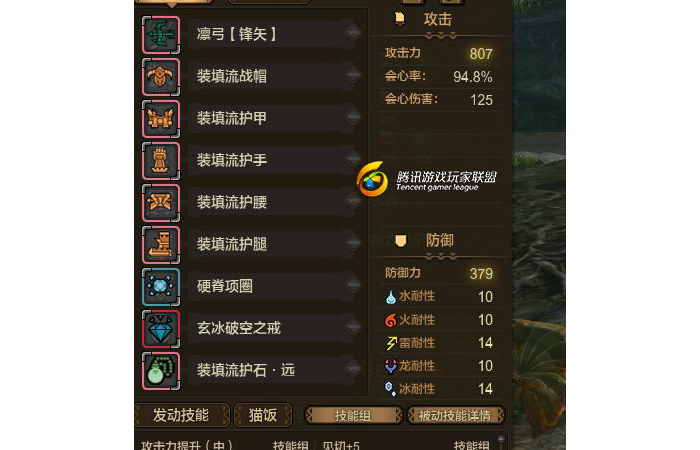Viewport: 700px width, 450px height.
Task: Click the 装填流护石·远 talisman icon
Action: [x=161, y=371]
